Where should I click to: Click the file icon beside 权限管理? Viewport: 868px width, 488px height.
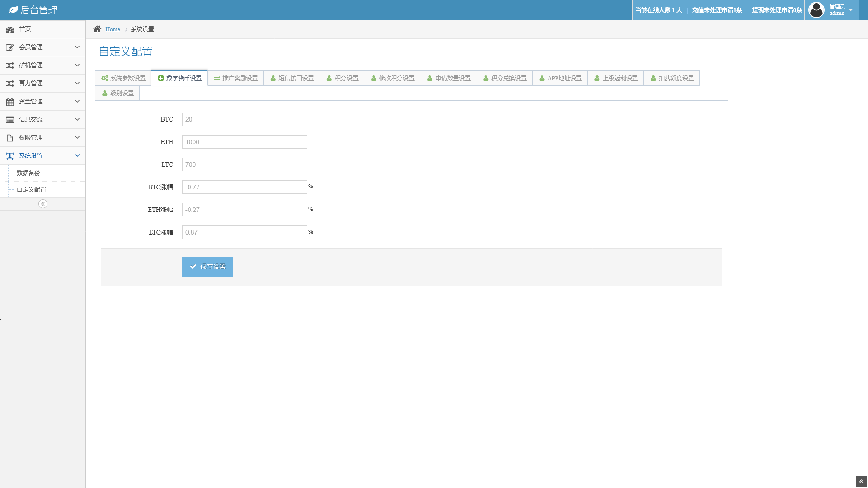click(10, 138)
